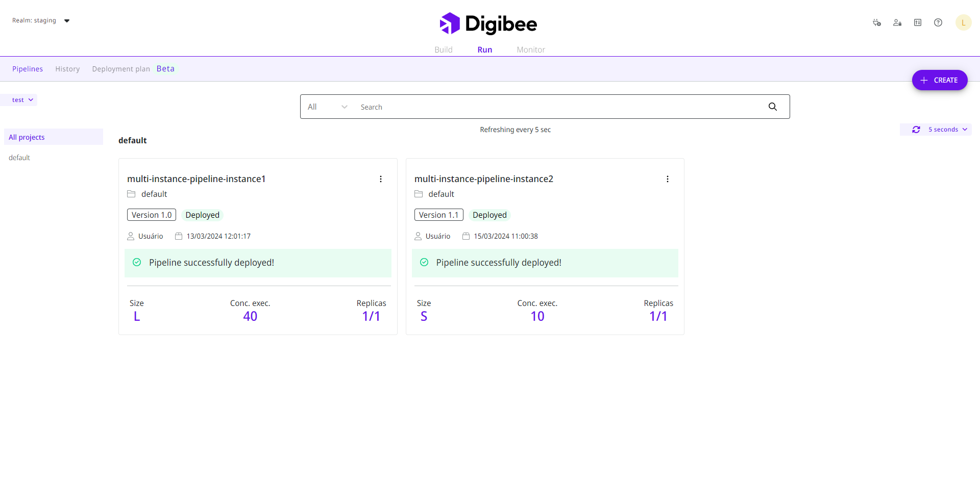Open the settings sliders icon in header
The height and width of the screenshot is (486, 980).
pos(917,22)
